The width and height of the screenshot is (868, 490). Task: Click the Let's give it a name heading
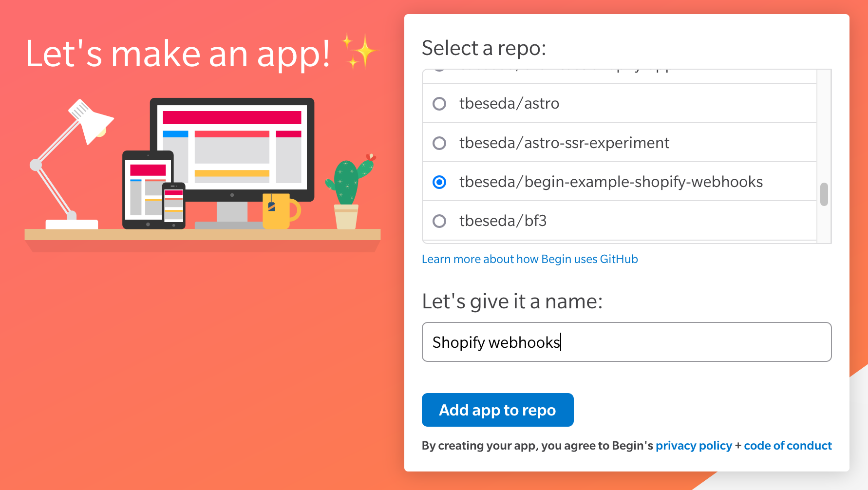pos(512,302)
